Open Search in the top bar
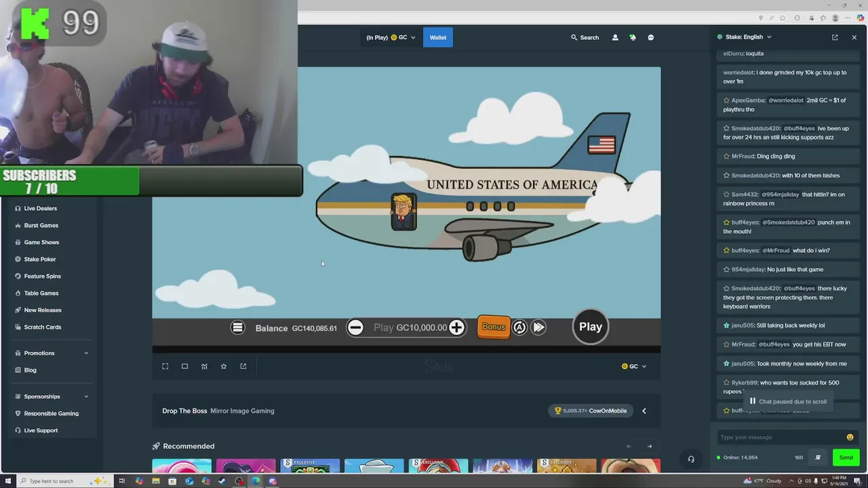Screen dimensions: 868x488 (585, 37)
